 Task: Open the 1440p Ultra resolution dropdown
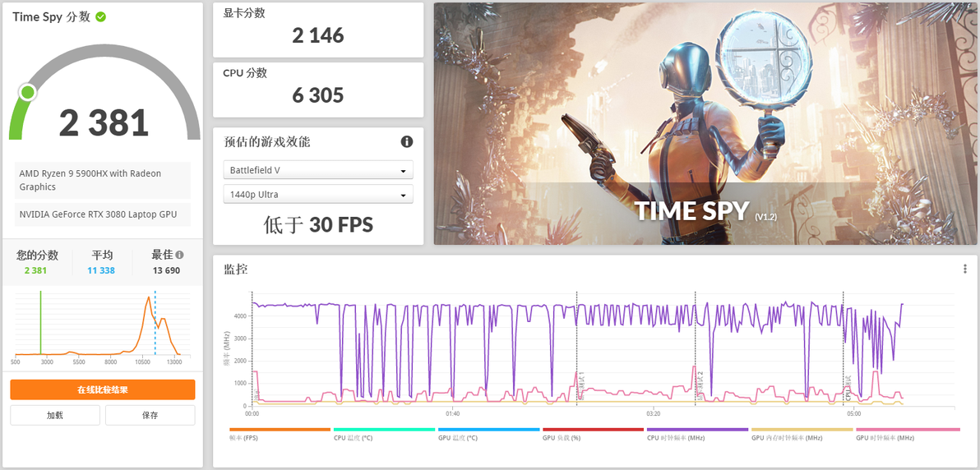(318, 195)
